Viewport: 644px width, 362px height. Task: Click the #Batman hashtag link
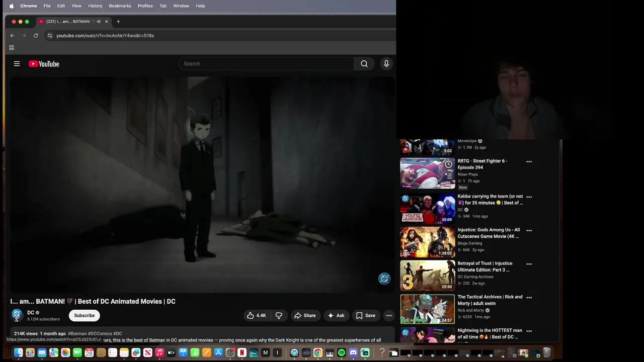(77, 334)
